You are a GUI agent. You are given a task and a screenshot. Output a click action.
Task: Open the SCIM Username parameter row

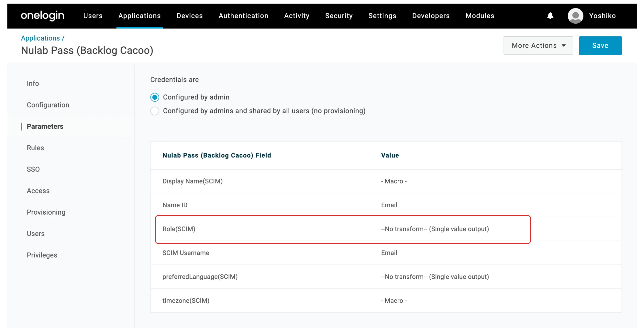pos(386,253)
